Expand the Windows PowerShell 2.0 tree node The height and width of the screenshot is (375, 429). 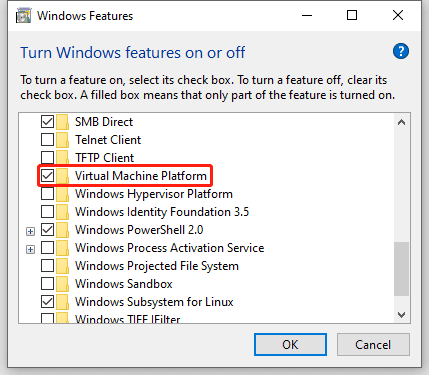(x=30, y=231)
